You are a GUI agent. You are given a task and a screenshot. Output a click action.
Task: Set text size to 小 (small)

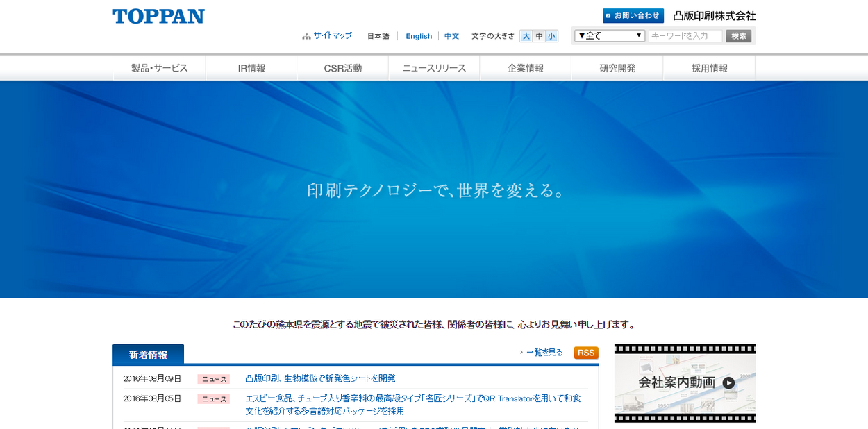[551, 36]
